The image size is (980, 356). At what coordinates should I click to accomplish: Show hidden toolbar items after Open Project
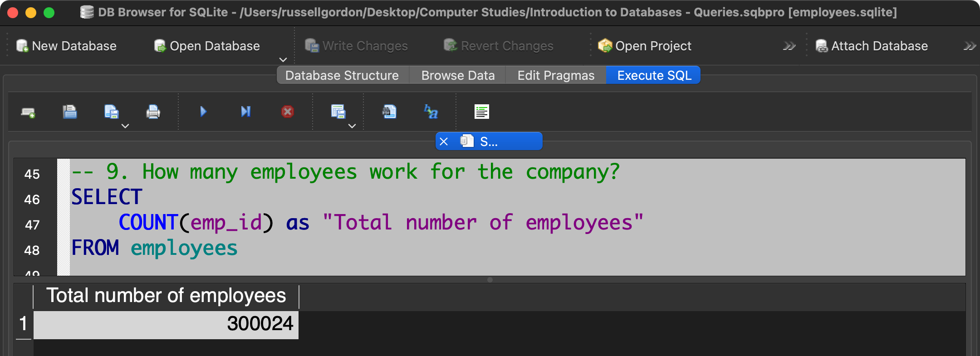789,46
